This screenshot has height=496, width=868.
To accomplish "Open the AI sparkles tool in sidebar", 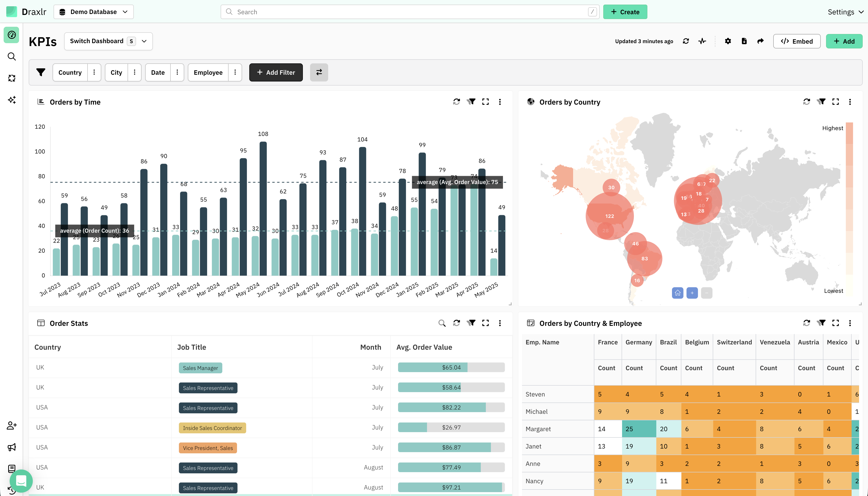I will click(12, 100).
